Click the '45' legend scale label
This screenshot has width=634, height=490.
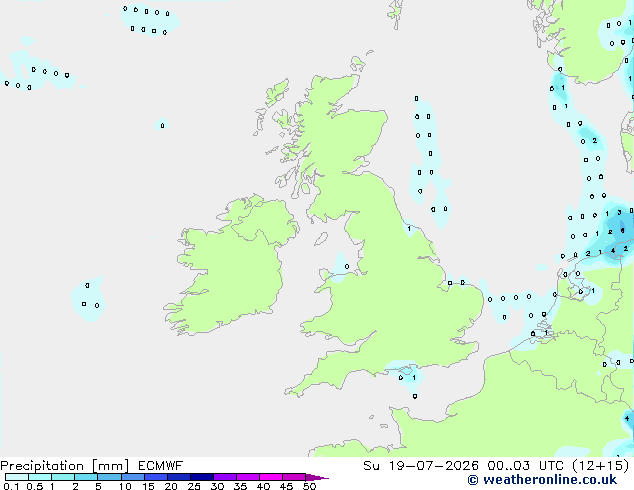coord(286,486)
